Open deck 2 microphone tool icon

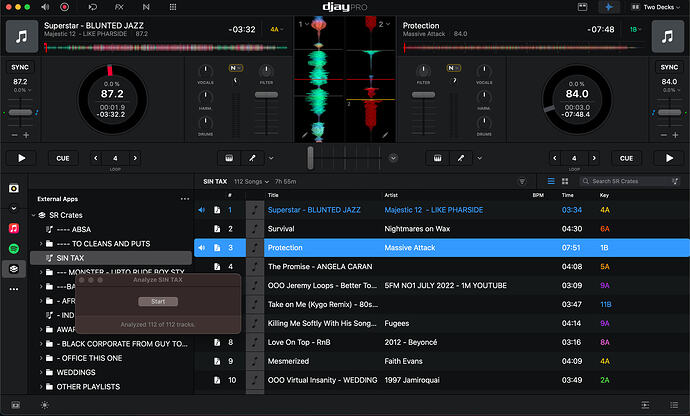(460, 158)
